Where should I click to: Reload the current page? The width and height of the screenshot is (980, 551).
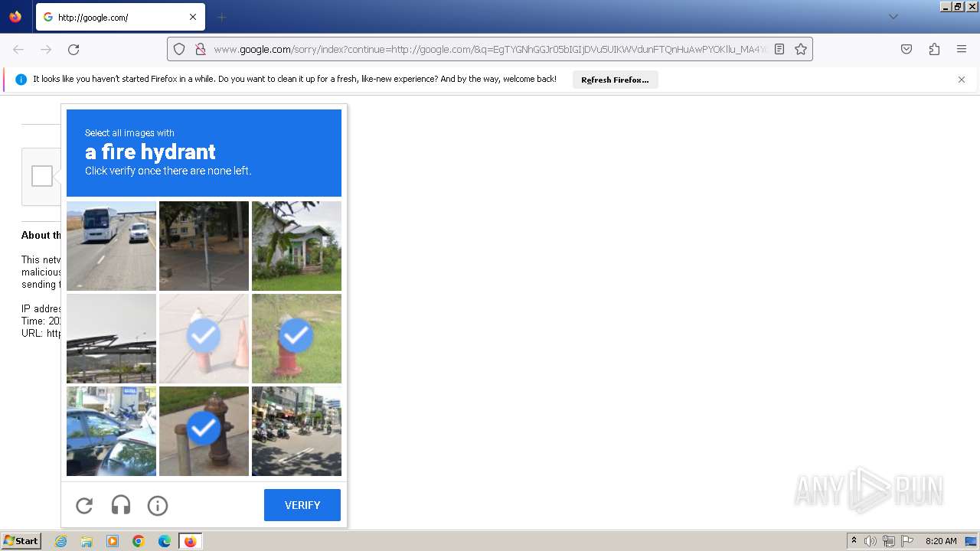tap(73, 49)
